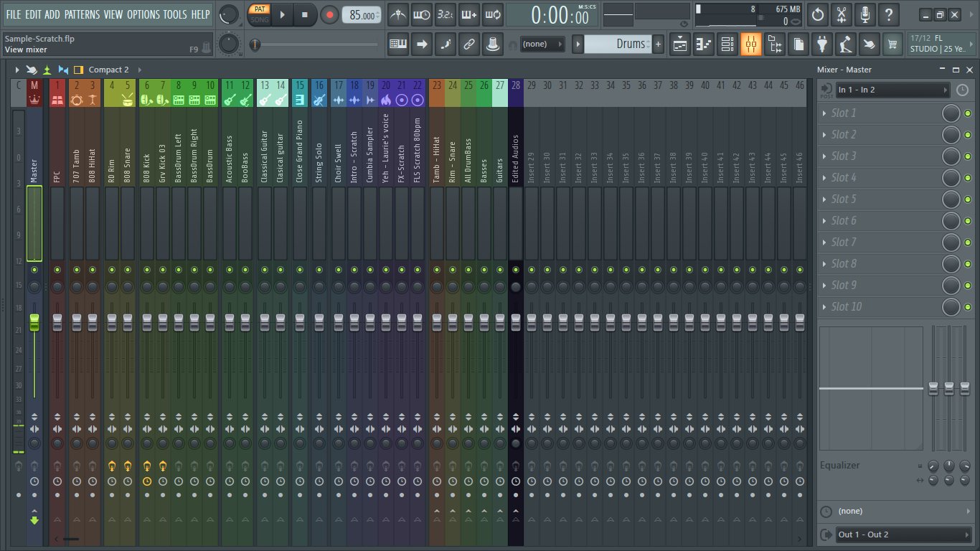The width and height of the screenshot is (980, 551).
Task: Open the OPTIONS menu
Action: (x=143, y=14)
